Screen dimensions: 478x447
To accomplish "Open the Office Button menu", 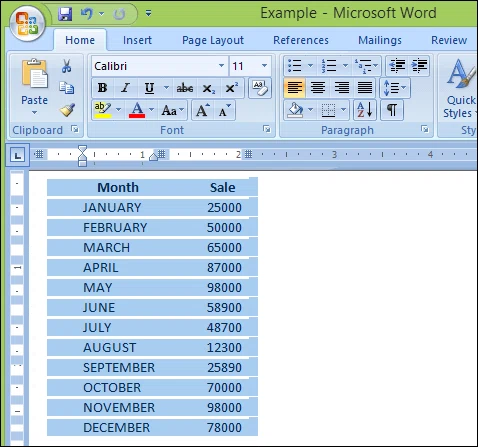I will point(27,23).
